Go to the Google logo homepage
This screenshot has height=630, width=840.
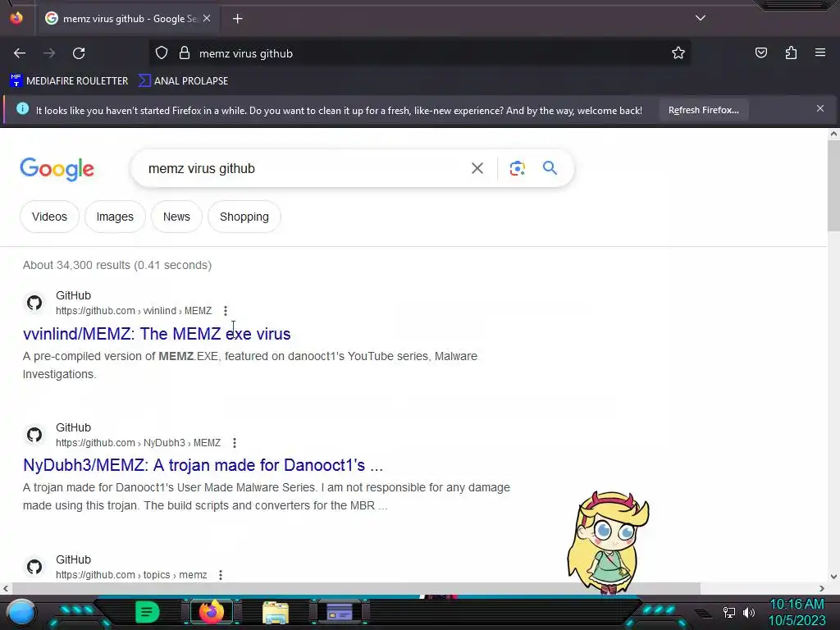point(57,169)
